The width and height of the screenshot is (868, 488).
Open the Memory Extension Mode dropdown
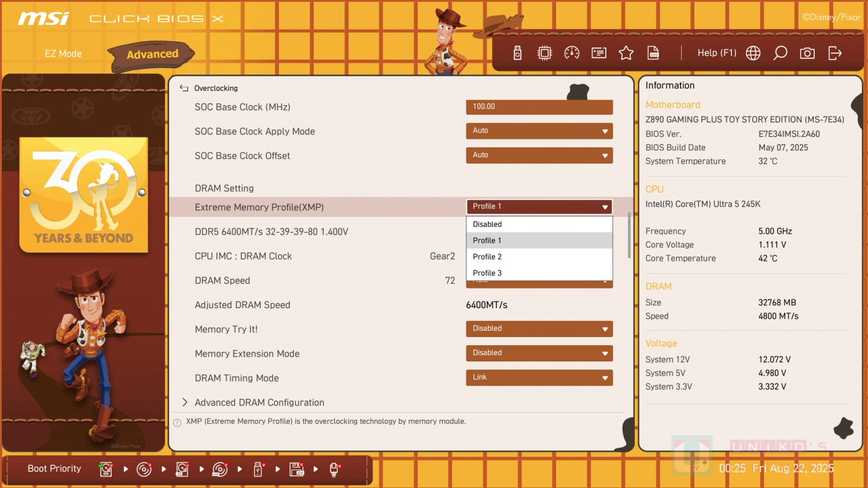(539, 353)
